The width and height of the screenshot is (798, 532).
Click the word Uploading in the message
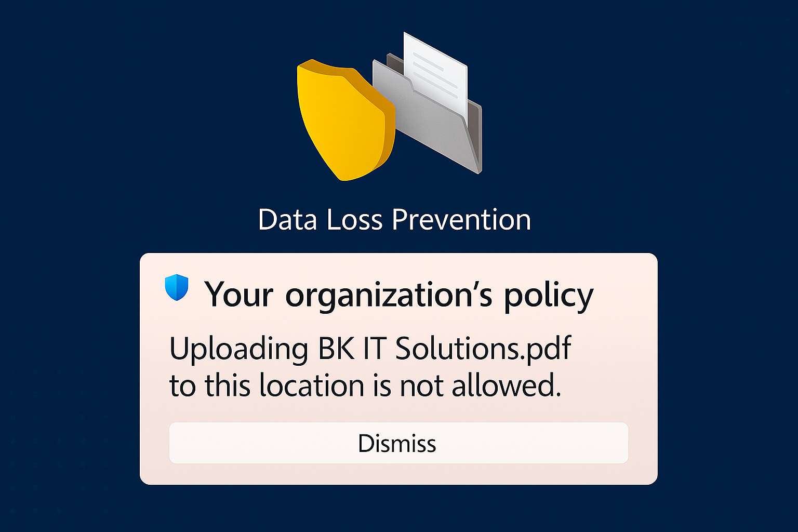click(x=239, y=350)
